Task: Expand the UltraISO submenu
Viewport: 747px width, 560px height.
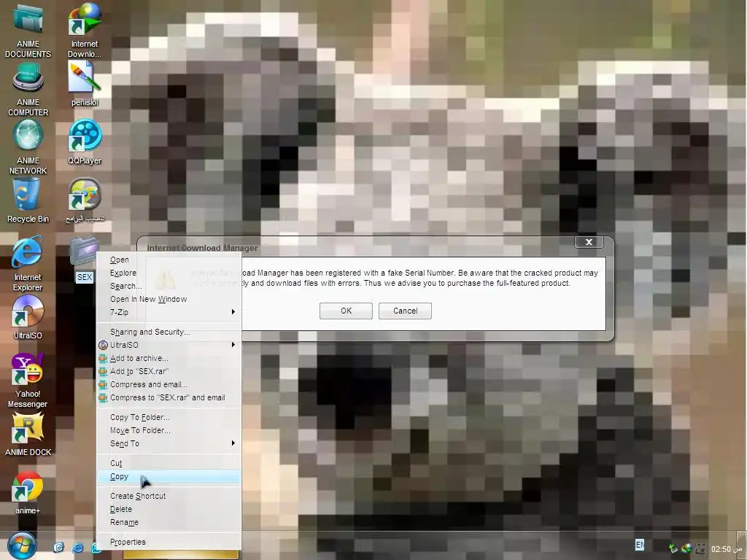Action: pos(169,345)
